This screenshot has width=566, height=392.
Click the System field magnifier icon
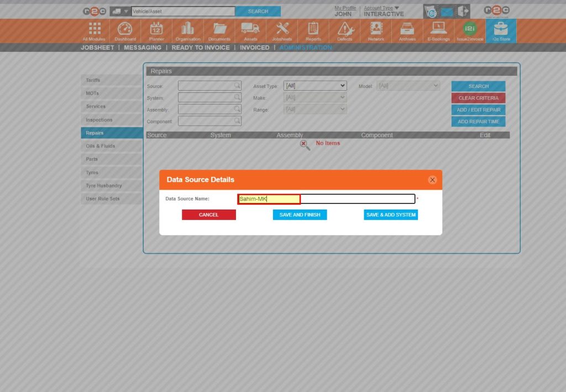(237, 97)
